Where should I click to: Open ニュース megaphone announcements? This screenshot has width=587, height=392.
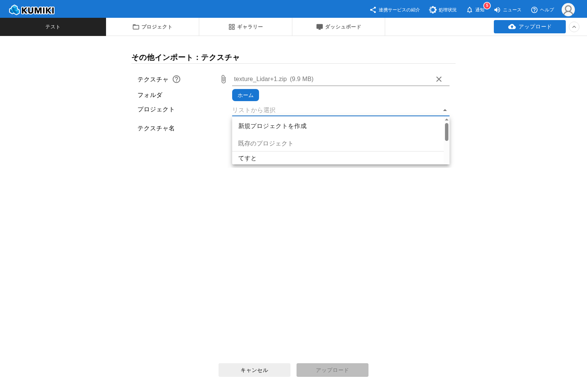coord(507,10)
